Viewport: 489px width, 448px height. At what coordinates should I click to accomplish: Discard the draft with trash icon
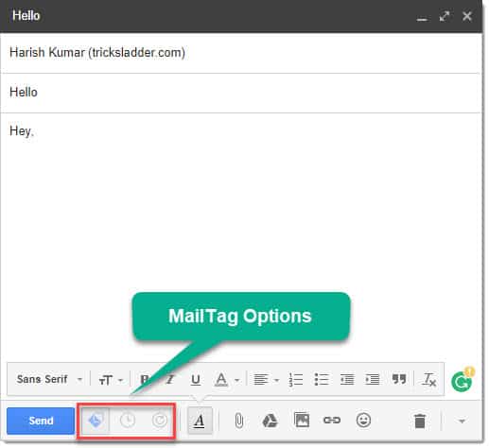tap(420, 421)
